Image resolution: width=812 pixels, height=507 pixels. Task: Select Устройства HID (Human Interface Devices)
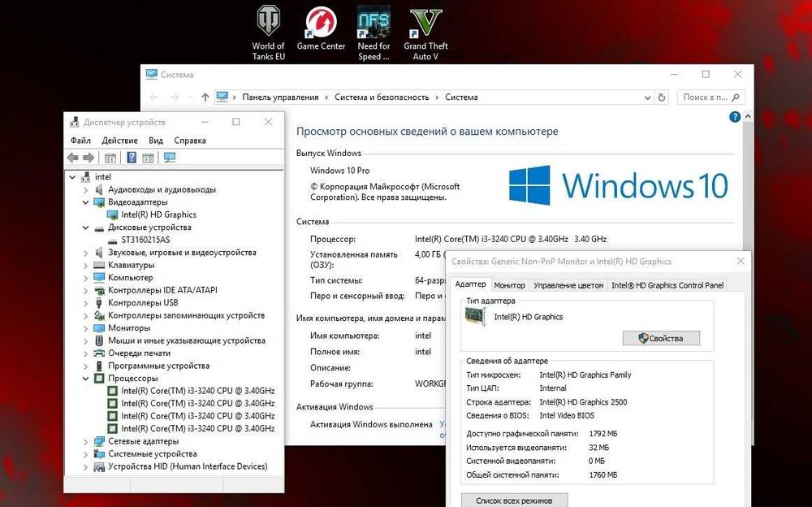pyautogui.click(x=188, y=466)
